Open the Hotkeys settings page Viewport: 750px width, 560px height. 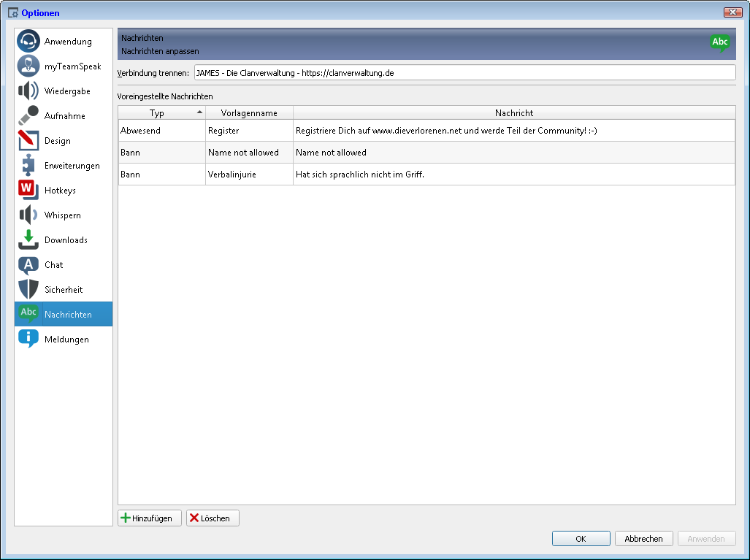tap(64, 191)
